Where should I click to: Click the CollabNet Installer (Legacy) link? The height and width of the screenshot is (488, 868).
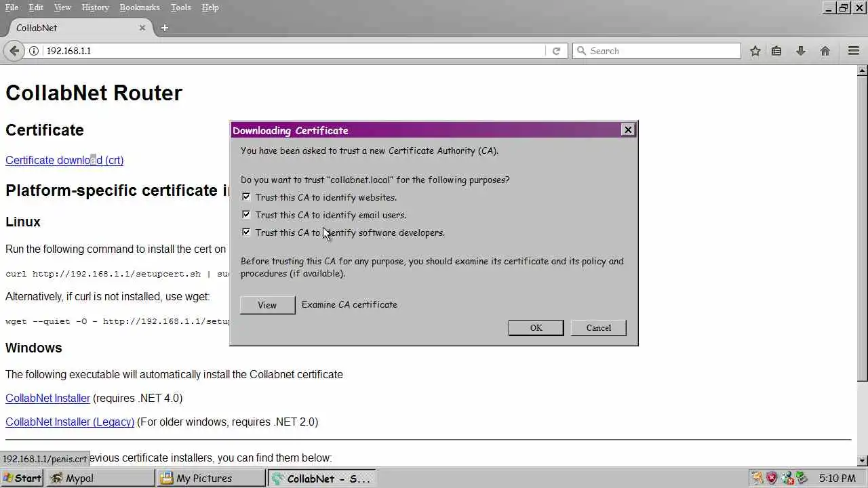pyautogui.click(x=70, y=422)
